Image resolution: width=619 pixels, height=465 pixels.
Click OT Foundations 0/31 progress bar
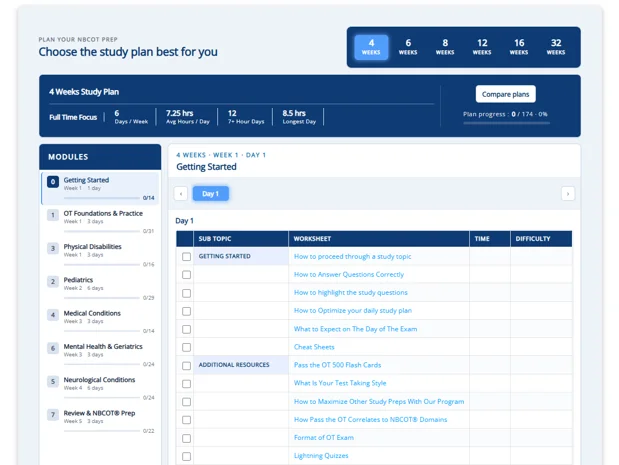click(x=102, y=231)
